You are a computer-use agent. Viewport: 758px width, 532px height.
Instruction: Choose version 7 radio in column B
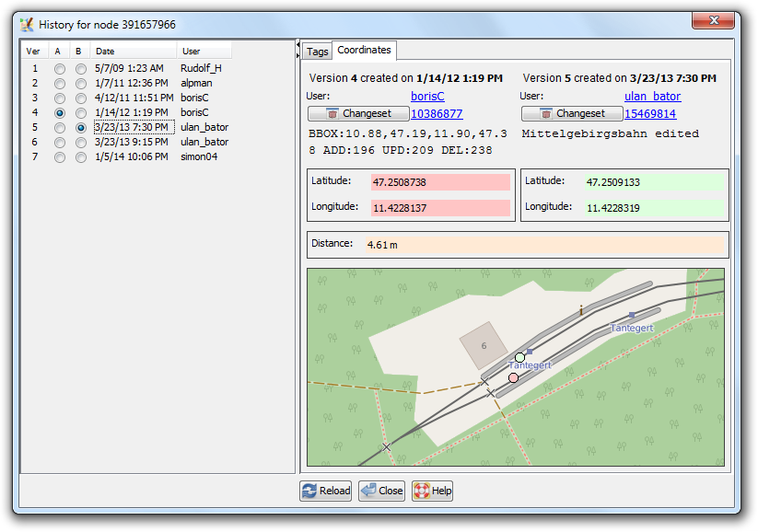(81, 157)
